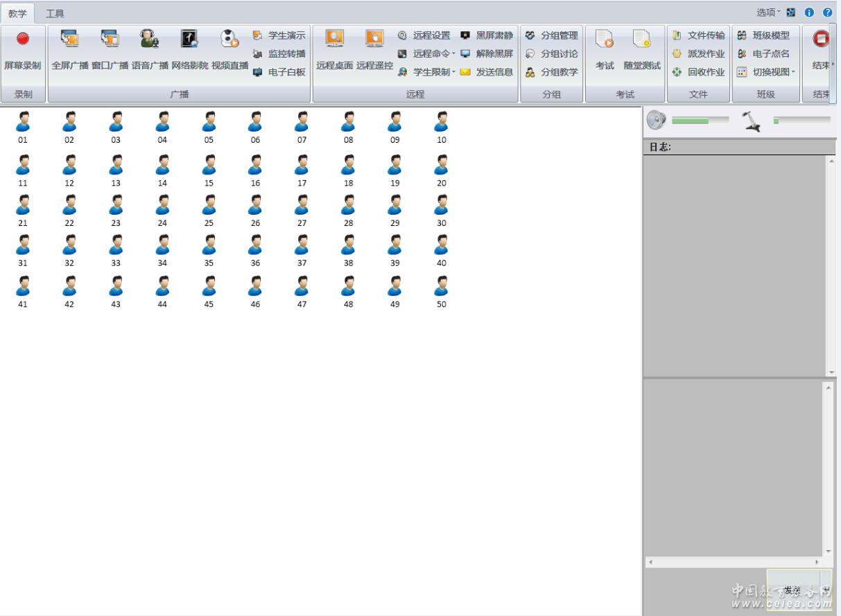This screenshot has height=616, width=841.
Task: Click 文件传输 file transfer
Action: [x=699, y=35]
